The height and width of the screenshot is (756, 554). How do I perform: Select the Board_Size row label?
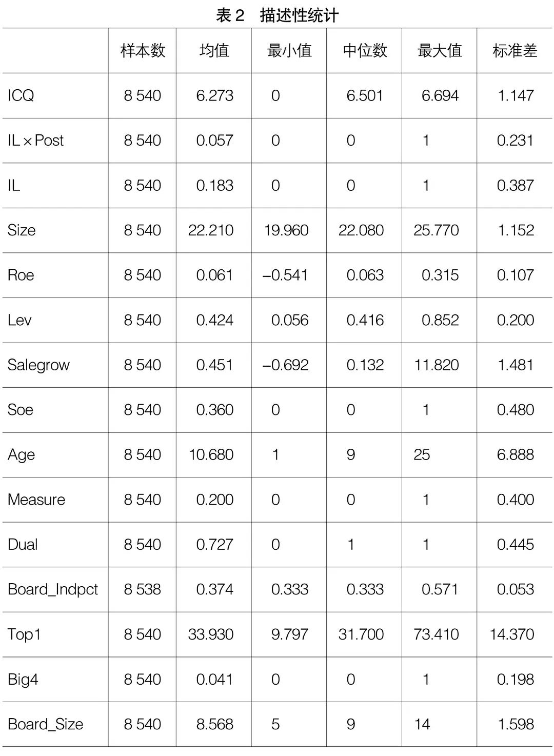coord(45,724)
